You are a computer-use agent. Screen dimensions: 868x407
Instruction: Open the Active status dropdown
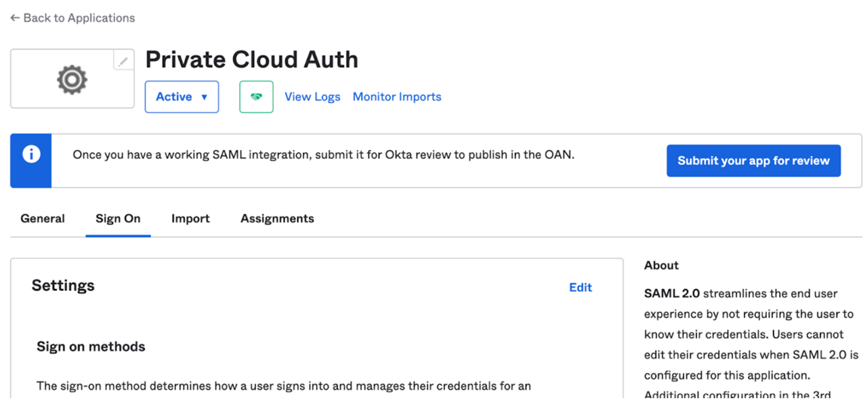point(182,97)
